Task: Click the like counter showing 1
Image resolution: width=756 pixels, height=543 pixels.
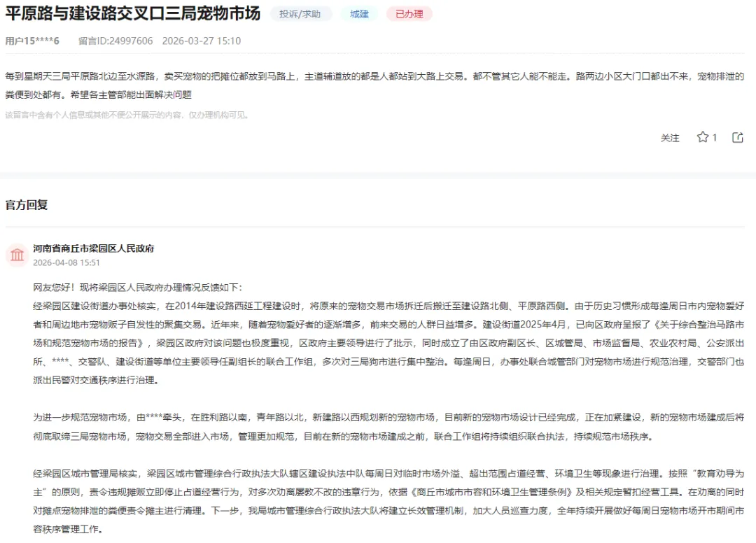Action: [715, 138]
